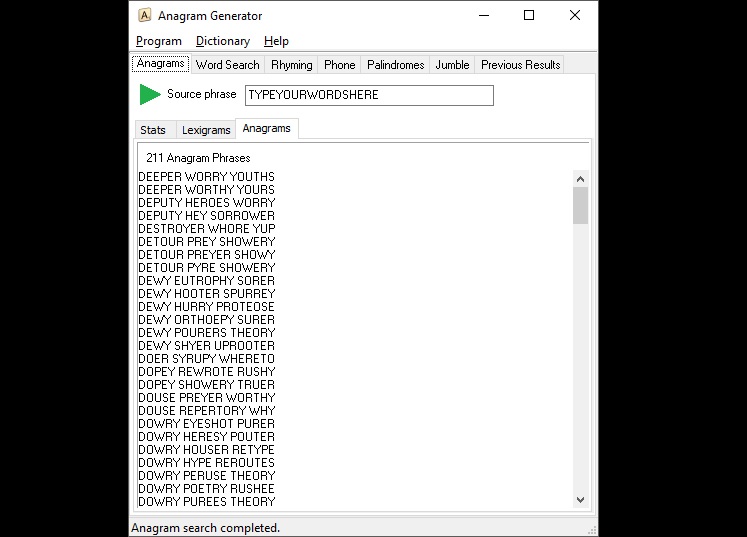Select result DOWRY PERUSE THEORY

click(x=206, y=476)
